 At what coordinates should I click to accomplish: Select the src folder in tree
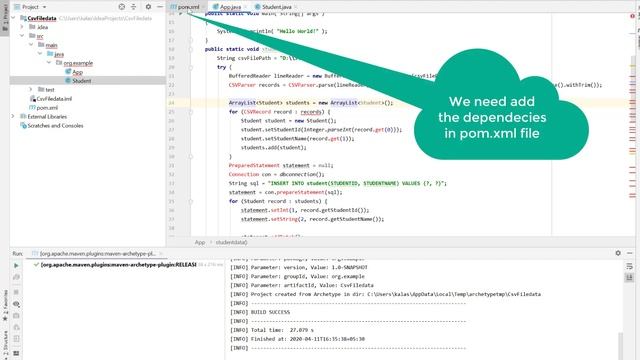point(37,36)
